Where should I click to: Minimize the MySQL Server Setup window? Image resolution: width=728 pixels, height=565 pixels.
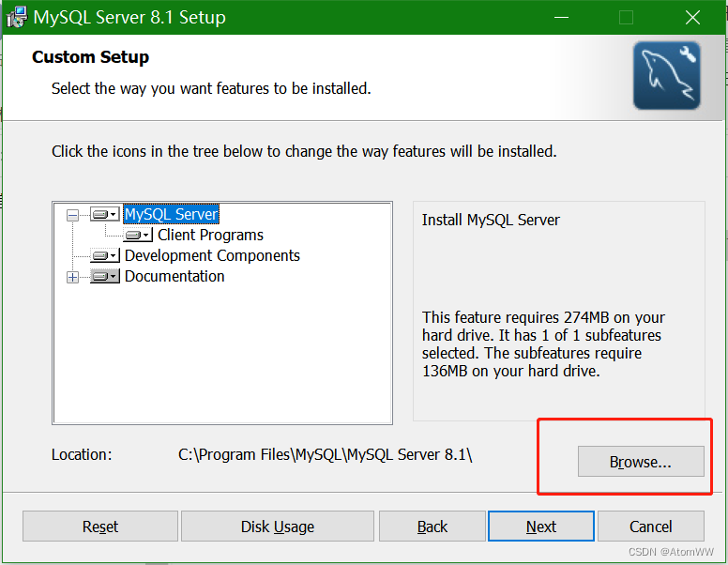coord(561,17)
